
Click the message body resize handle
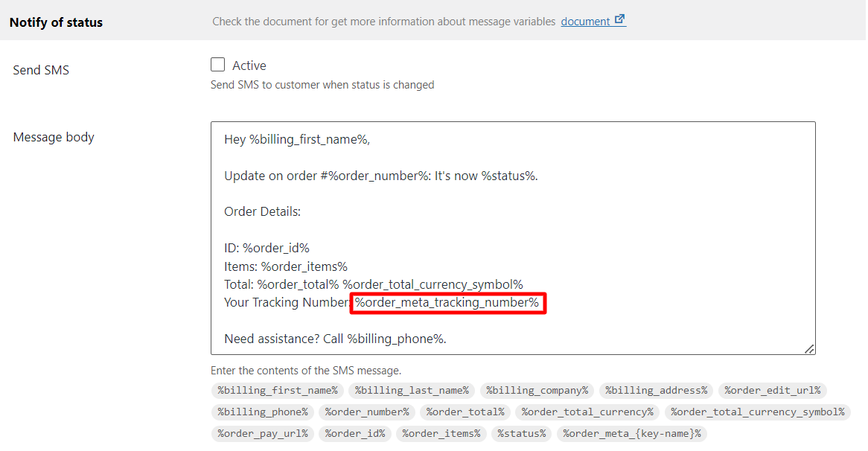point(809,348)
